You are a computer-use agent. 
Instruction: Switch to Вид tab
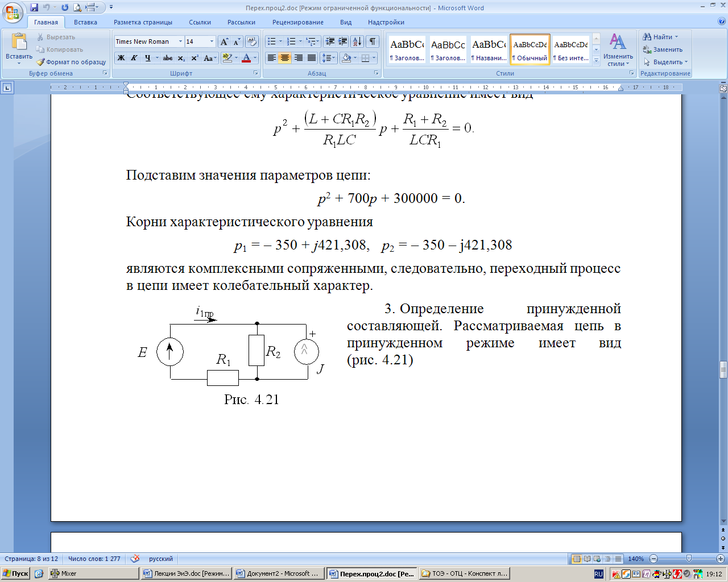[346, 22]
